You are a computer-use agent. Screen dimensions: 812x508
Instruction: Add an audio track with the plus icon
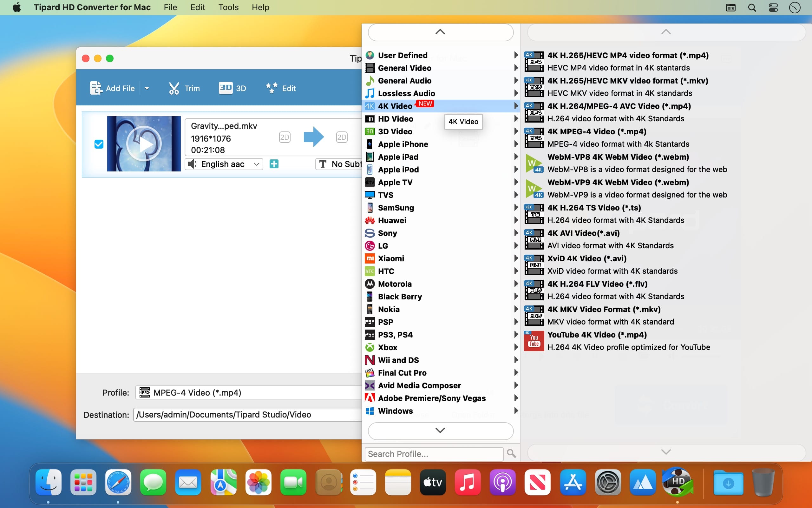pos(274,164)
